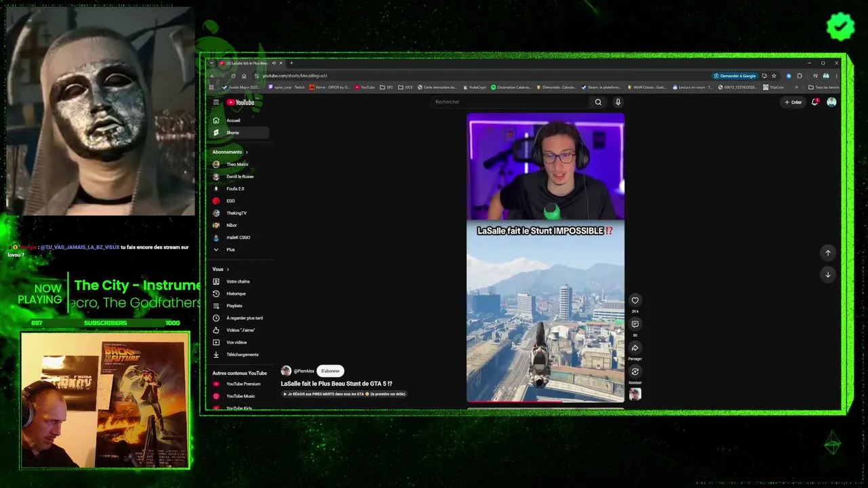The height and width of the screenshot is (488, 868).
Task: Open the @PierrAlex channel link
Action: 304,371
